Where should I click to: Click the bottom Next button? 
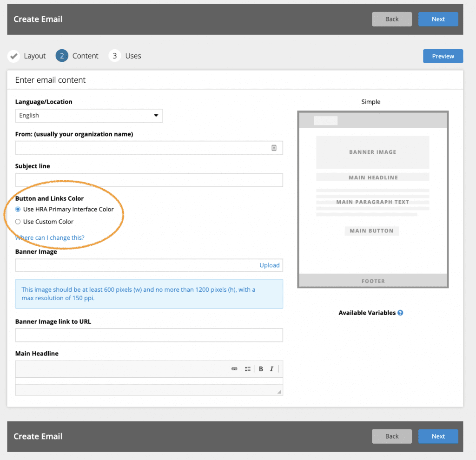[x=438, y=436]
